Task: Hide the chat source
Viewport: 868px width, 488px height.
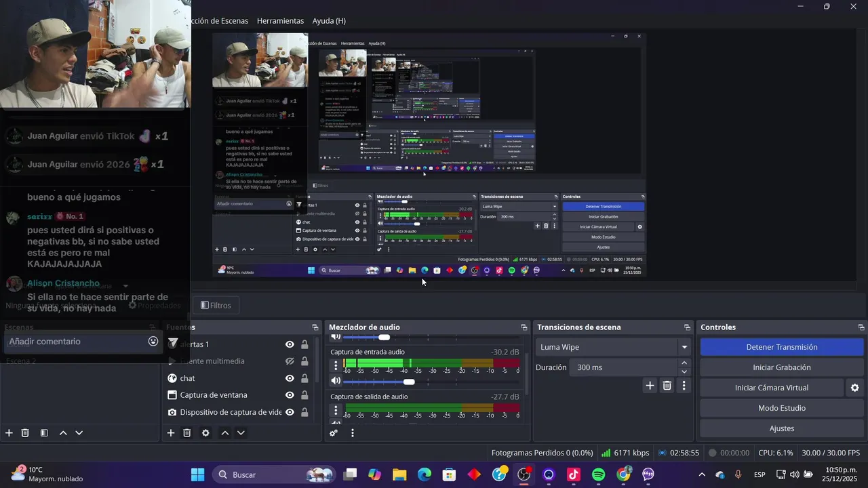Action: pos(290,378)
